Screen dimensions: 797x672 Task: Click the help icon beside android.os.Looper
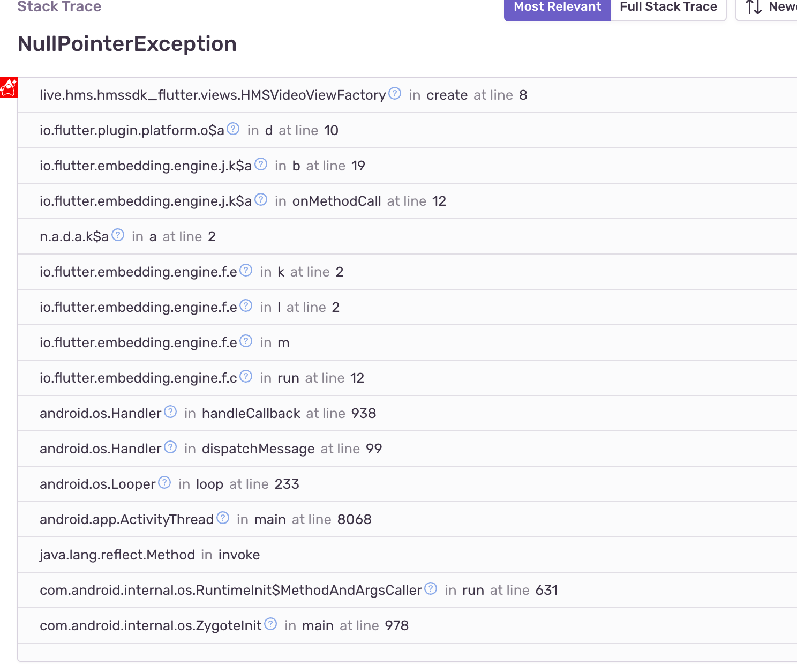164,482
